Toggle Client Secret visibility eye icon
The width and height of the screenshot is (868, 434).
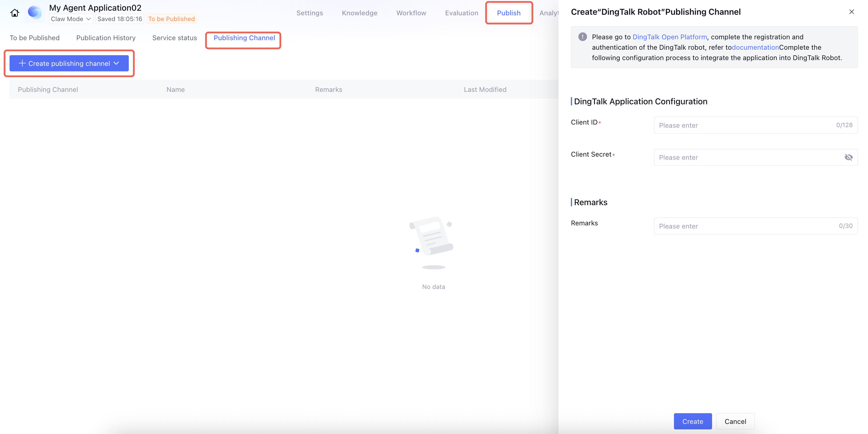tap(848, 157)
